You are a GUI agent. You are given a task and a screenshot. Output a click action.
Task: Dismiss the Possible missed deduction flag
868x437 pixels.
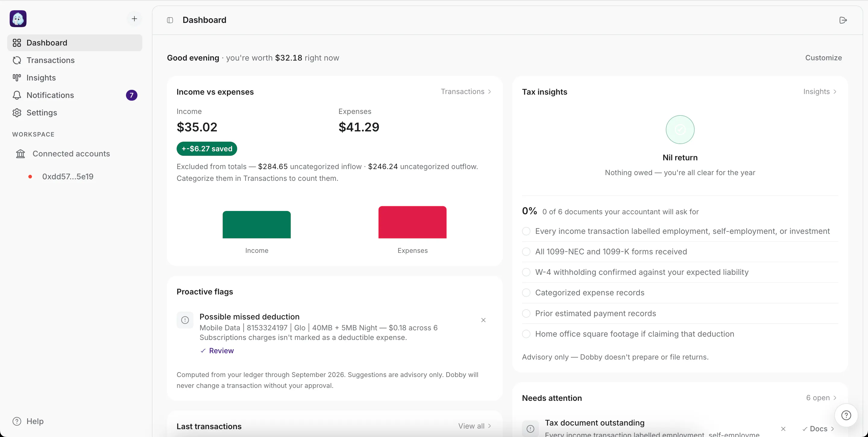(x=483, y=320)
